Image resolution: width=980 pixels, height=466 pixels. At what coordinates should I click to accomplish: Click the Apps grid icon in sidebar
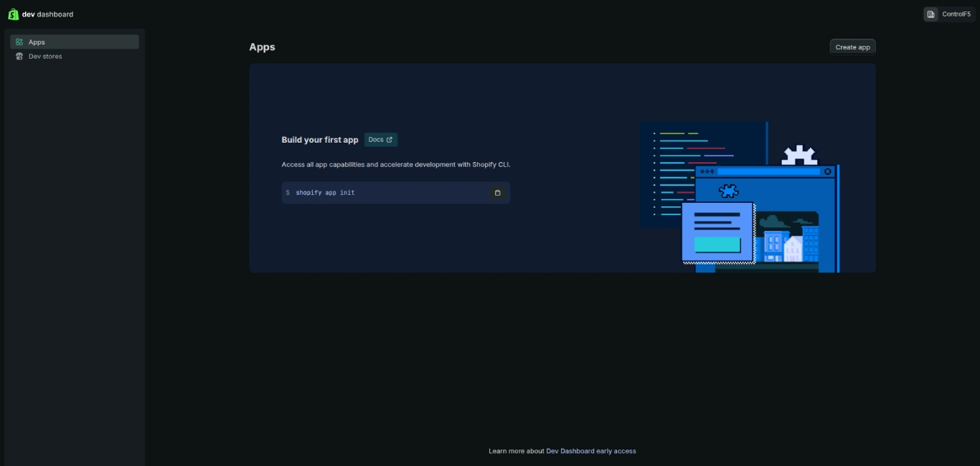coord(19,42)
